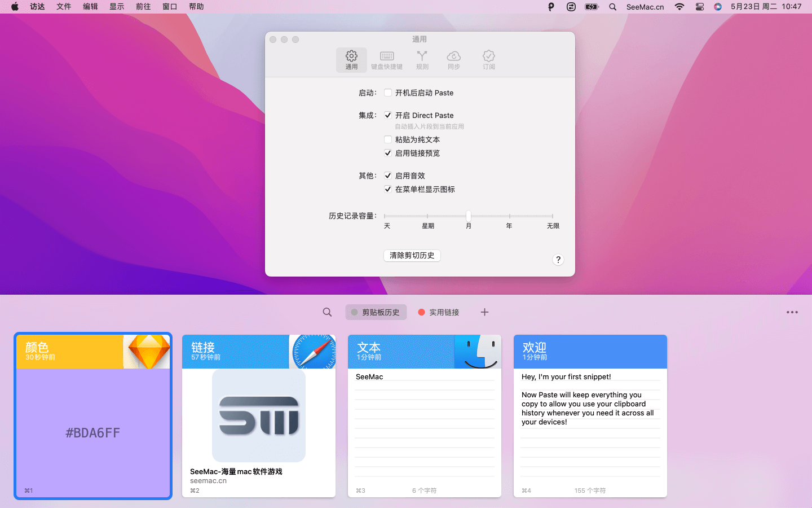The width and height of the screenshot is (812, 508).
Task: Open the Edit (编辑) menu
Action: (90, 7)
